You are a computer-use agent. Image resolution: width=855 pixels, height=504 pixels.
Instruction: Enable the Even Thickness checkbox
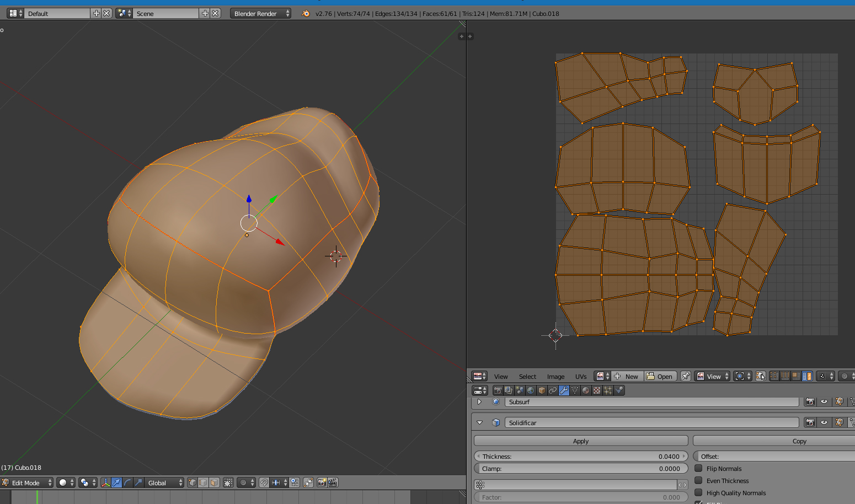coord(698,480)
